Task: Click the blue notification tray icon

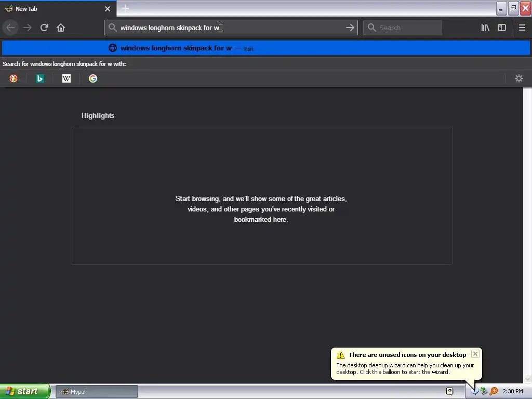Action: (x=475, y=392)
